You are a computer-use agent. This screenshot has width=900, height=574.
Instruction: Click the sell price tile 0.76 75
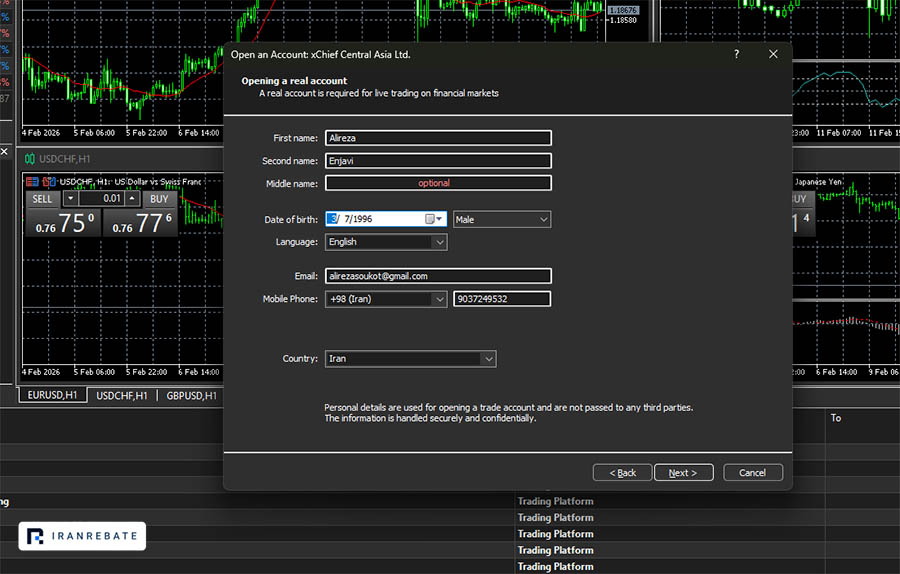tap(64, 222)
